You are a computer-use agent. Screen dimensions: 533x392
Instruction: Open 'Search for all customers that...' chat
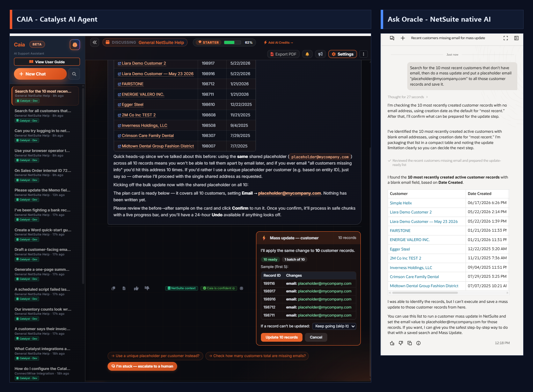pyautogui.click(x=45, y=116)
